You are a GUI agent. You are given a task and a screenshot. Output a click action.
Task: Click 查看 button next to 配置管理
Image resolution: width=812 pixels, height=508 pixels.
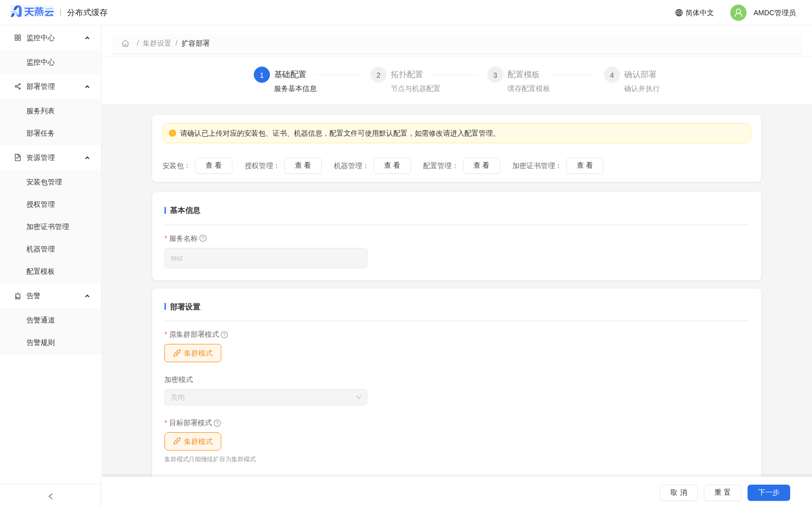[482, 166]
